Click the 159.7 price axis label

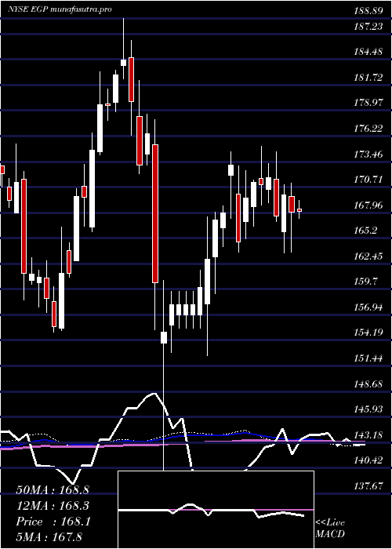coord(365,281)
